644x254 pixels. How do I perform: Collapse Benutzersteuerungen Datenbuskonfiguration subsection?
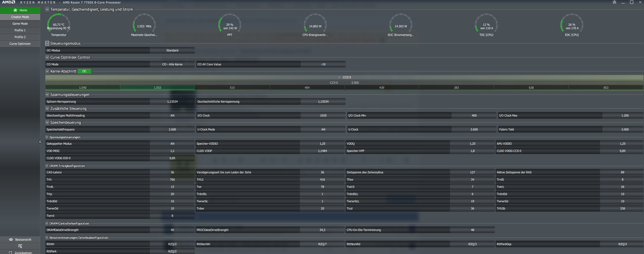[47, 237]
